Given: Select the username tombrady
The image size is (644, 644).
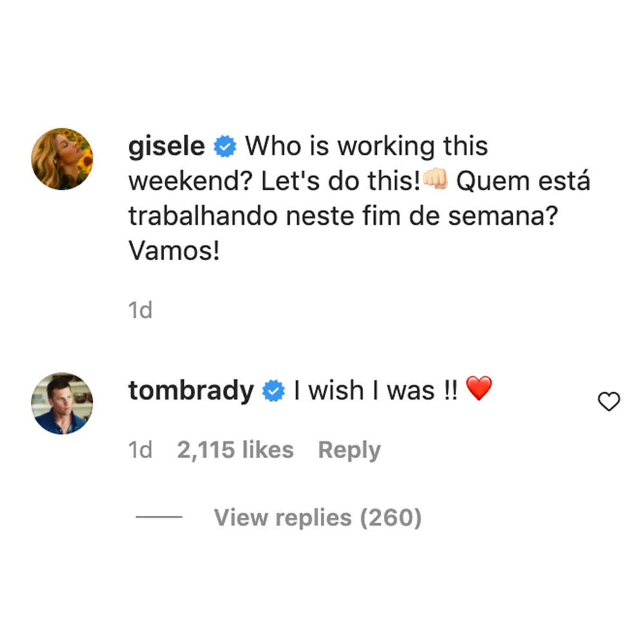Looking at the screenshot, I should click(190, 390).
